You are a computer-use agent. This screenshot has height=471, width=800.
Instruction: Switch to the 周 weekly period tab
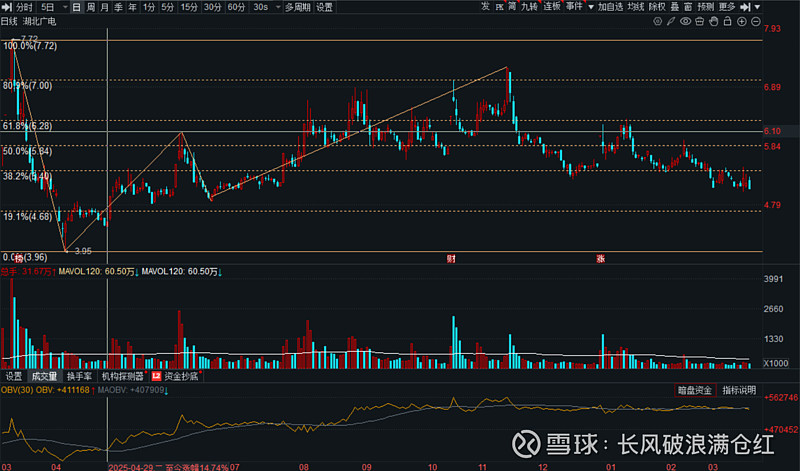pyautogui.click(x=91, y=7)
